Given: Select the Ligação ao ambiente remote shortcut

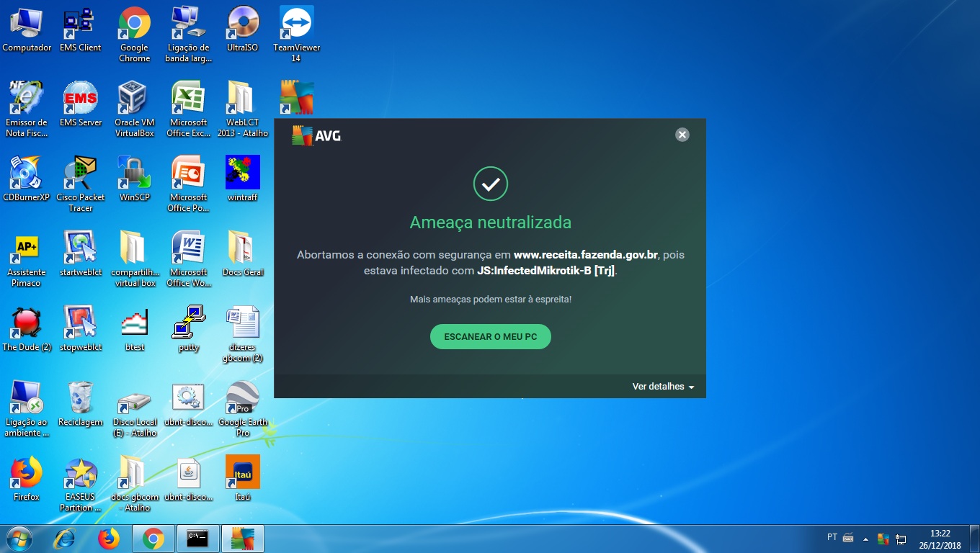Looking at the screenshot, I should [27, 409].
